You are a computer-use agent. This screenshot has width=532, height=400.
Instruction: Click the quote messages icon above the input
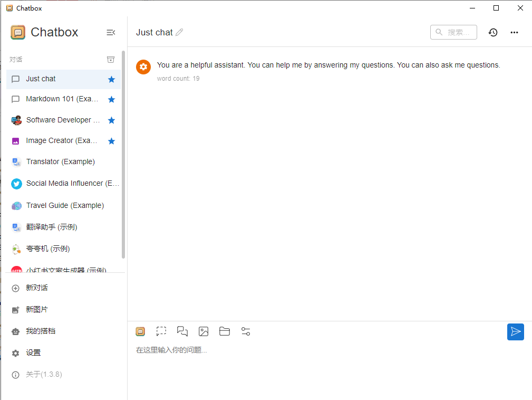pyautogui.click(x=182, y=331)
